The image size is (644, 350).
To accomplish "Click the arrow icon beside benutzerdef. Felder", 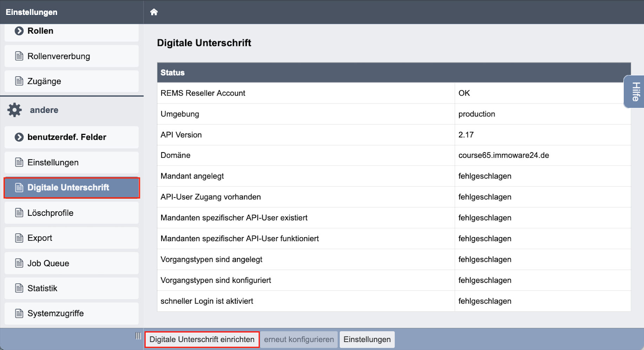I will click(x=19, y=137).
